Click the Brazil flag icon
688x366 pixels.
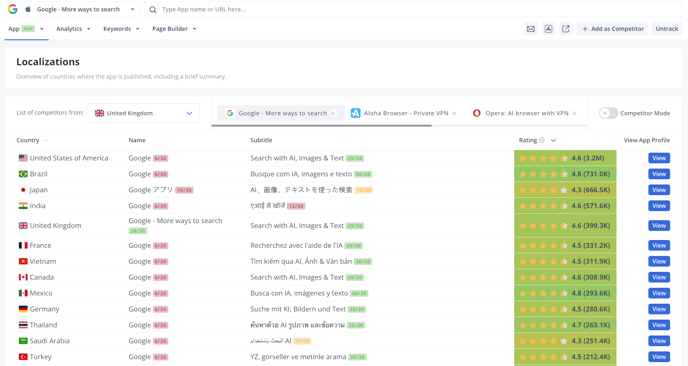tap(23, 174)
